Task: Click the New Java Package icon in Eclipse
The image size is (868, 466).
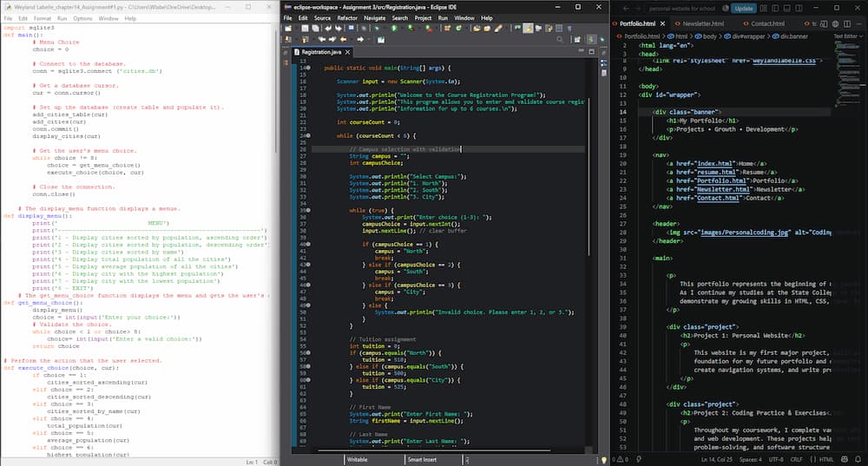Action: [447, 29]
